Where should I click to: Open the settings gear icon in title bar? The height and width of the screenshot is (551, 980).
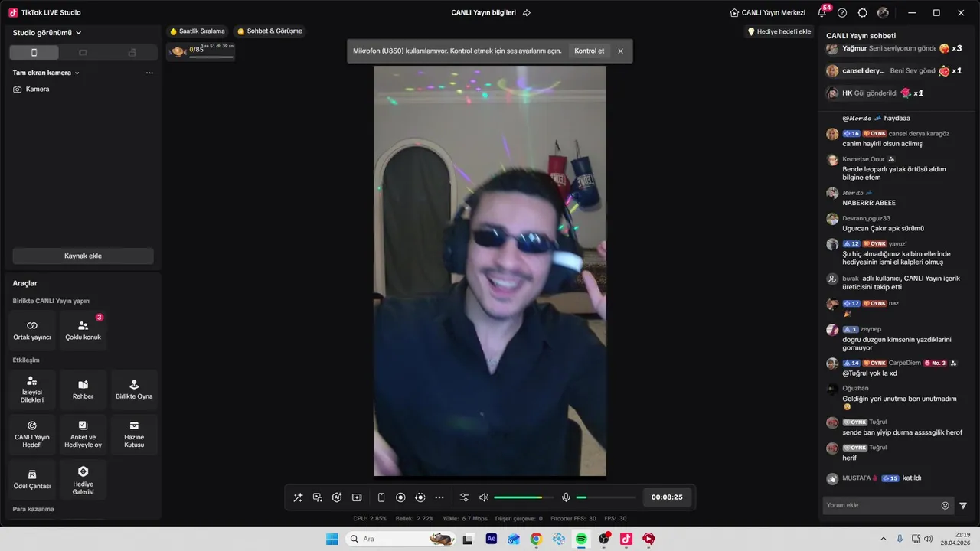[863, 13]
